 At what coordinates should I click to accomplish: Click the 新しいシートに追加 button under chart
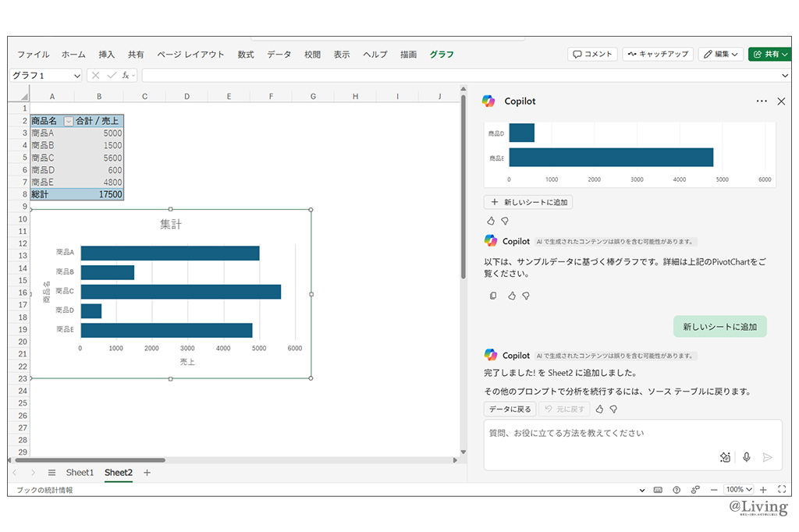point(528,202)
